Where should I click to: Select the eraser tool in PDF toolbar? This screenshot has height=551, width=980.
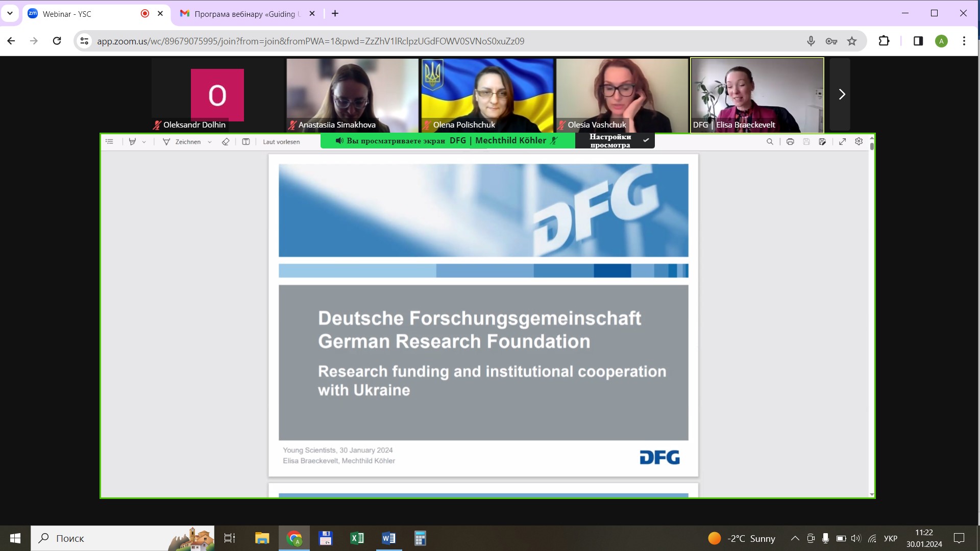pos(226,141)
